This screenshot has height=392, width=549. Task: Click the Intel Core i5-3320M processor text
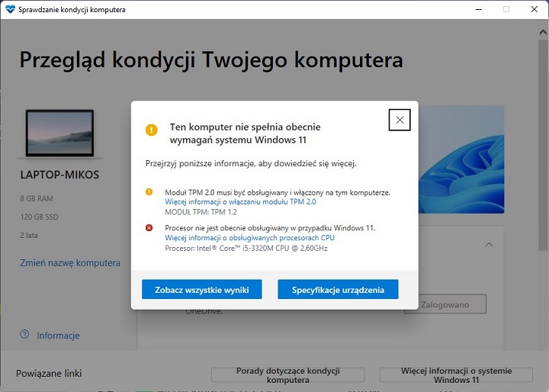246,248
